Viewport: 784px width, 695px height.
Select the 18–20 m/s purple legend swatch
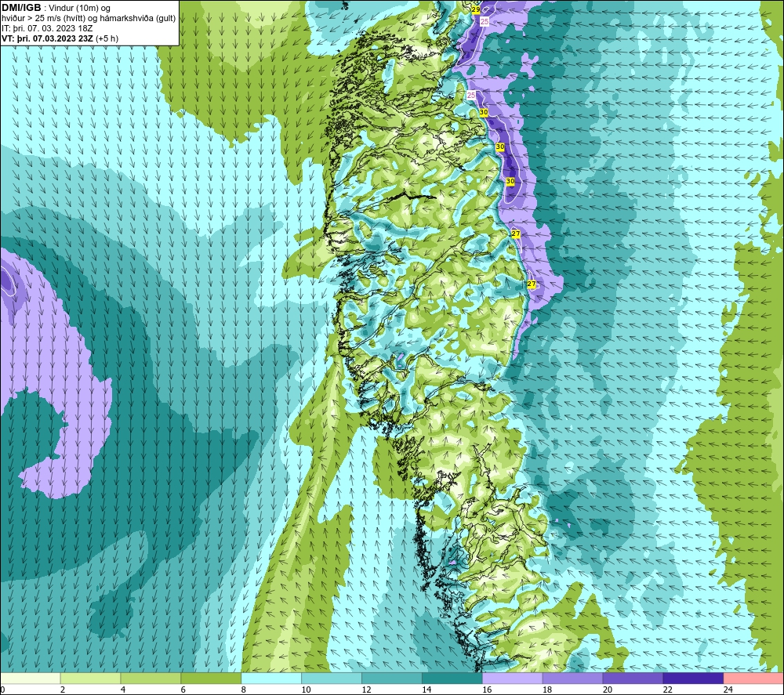coord(572,679)
